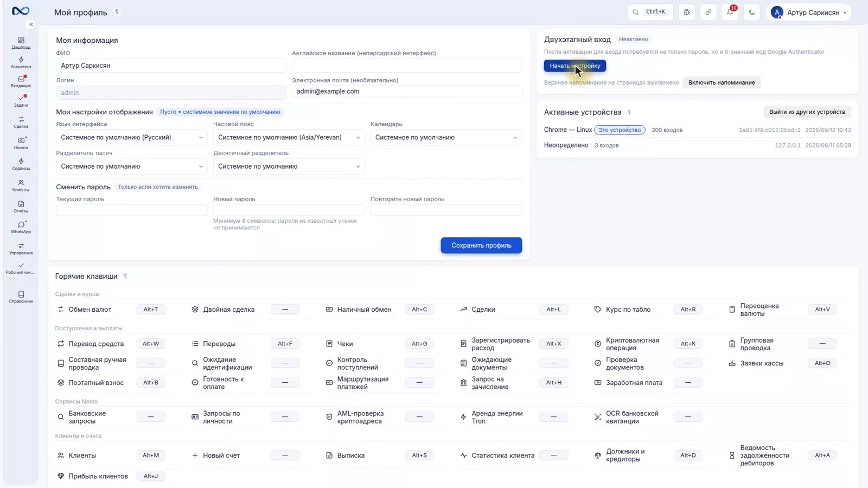This screenshot has width=868, height=488.
Task: Open the Payment sidebar icon
Action: click(x=21, y=143)
